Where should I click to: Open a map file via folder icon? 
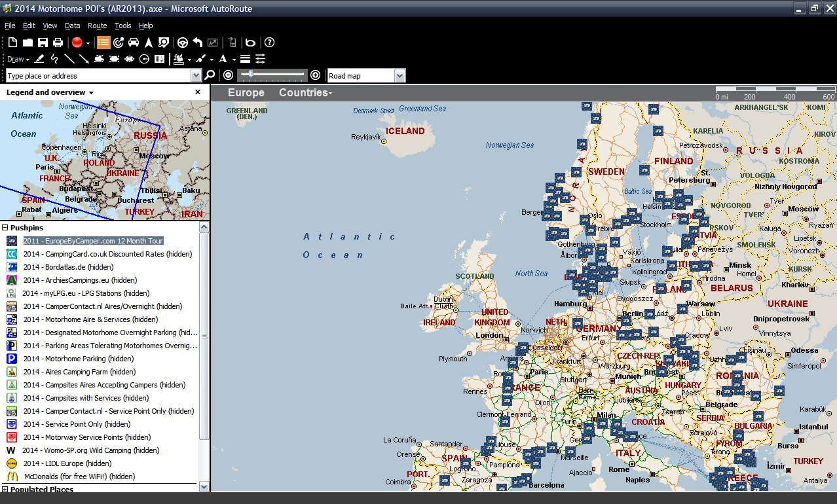(x=28, y=43)
